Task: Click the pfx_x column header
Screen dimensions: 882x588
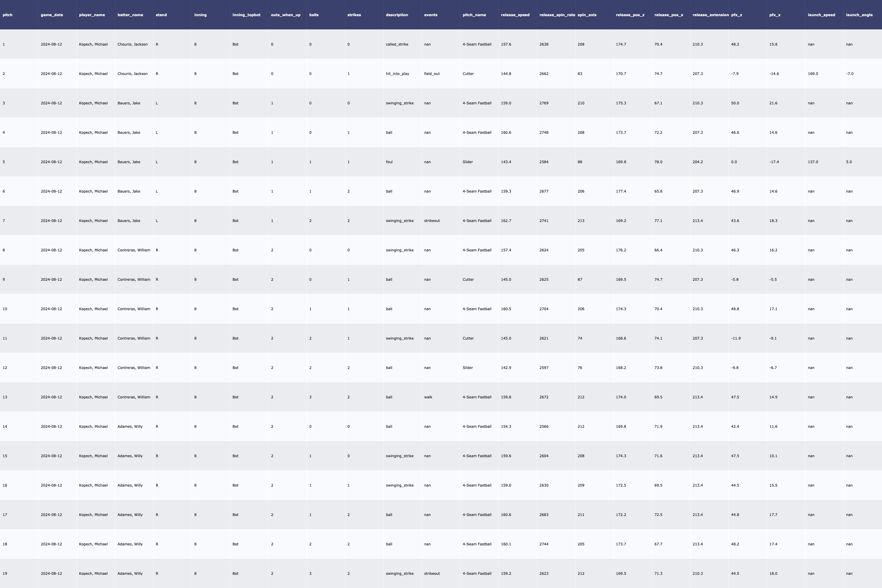Action: tap(775, 15)
